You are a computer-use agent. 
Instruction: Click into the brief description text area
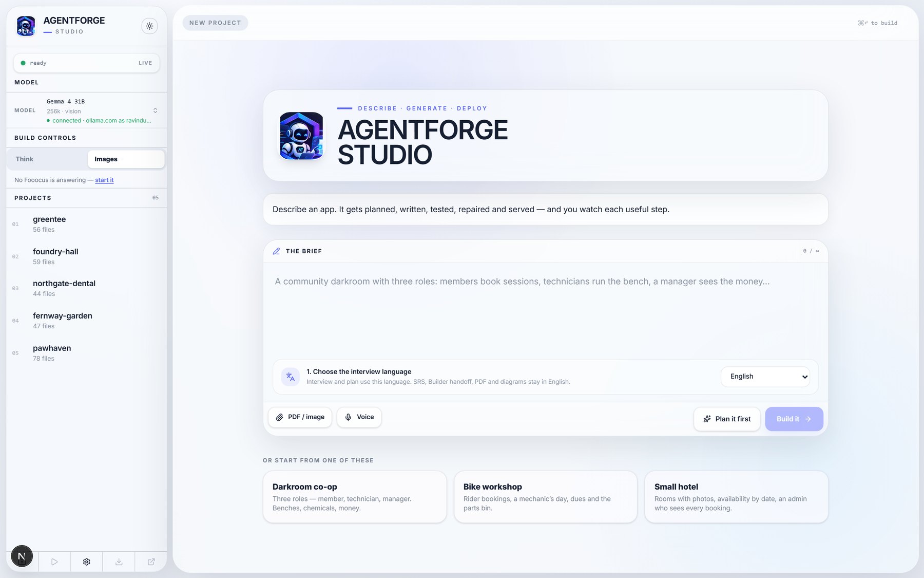click(545, 311)
